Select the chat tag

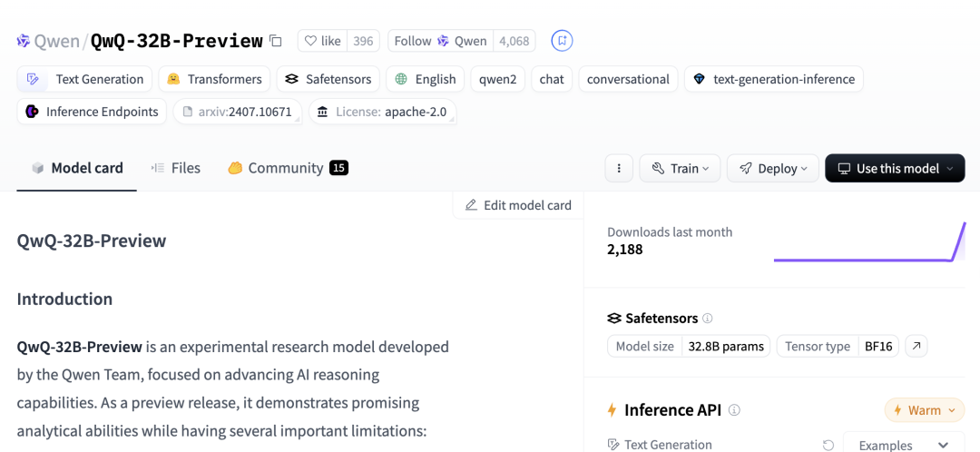[x=552, y=79]
